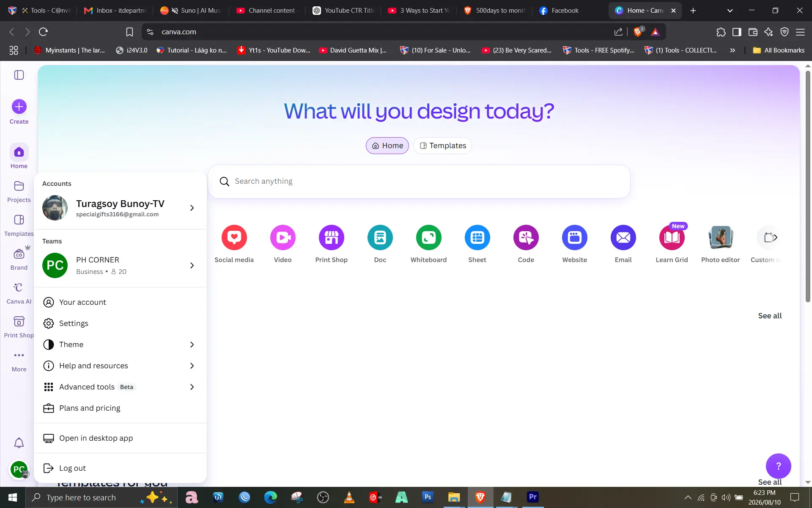Open Templates in the left sidebar
The height and width of the screenshot is (508, 812).
tap(19, 225)
